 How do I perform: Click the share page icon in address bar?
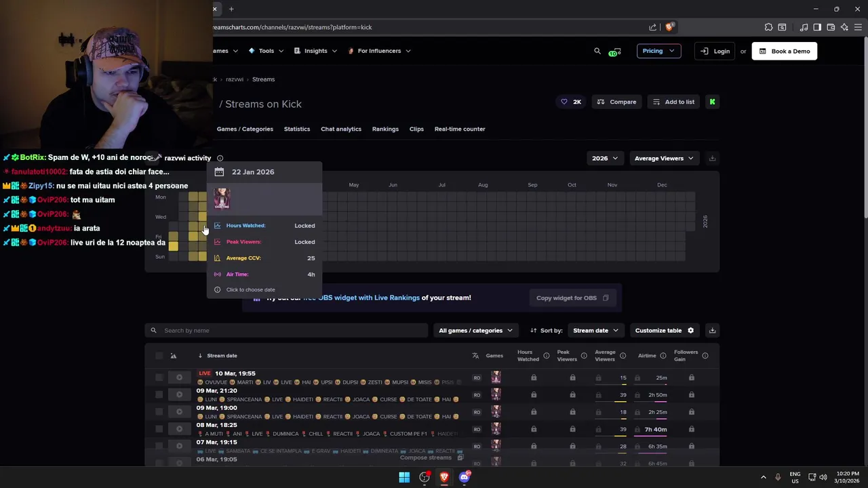[x=652, y=27]
